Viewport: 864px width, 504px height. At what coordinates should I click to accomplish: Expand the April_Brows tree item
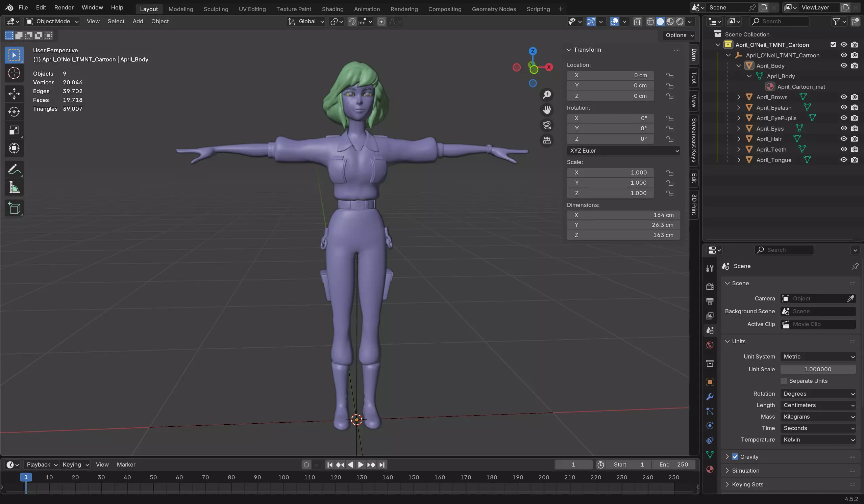(x=739, y=97)
